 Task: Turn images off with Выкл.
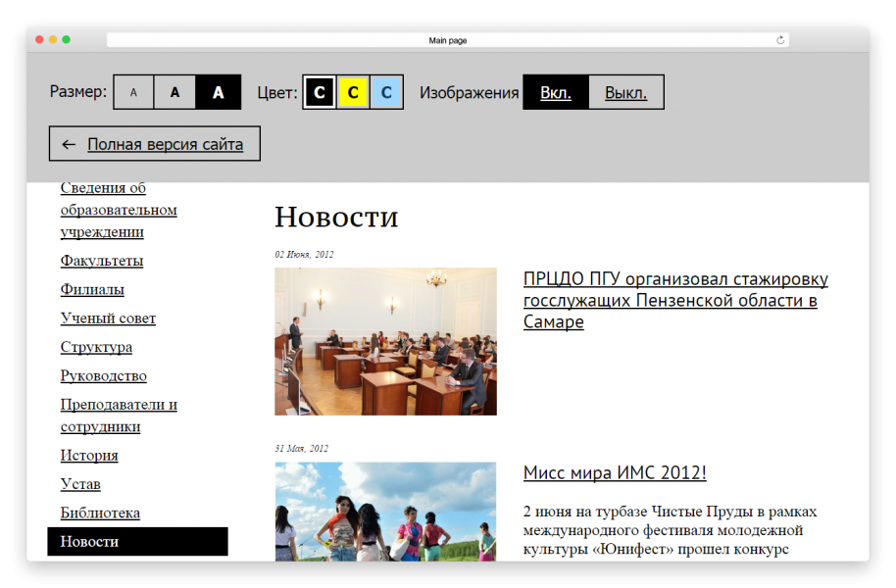625,92
